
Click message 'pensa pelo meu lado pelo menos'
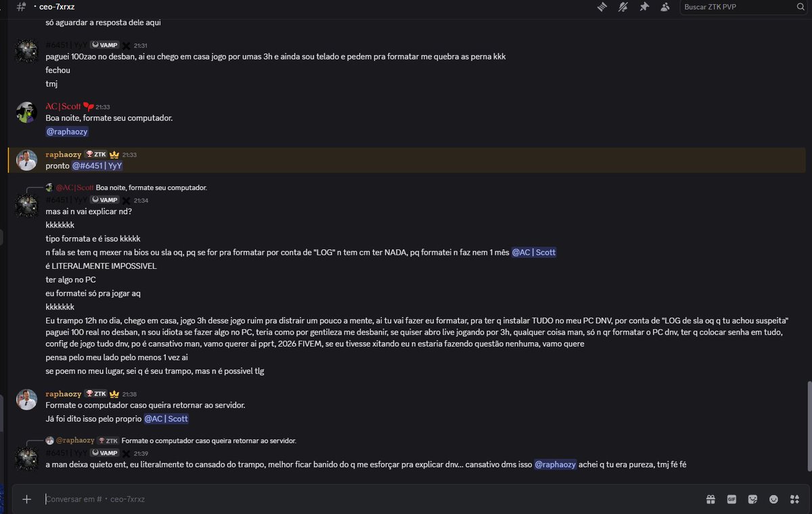[116, 357]
